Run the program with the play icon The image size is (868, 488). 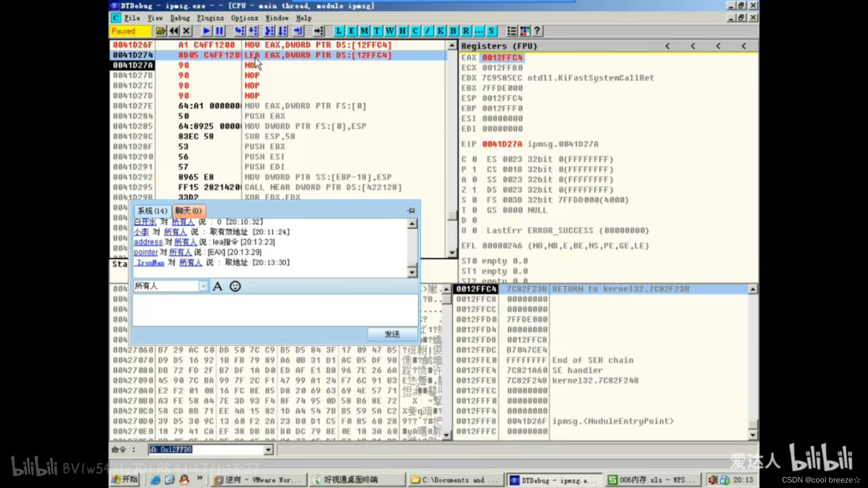pyautogui.click(x=207, y=31)
